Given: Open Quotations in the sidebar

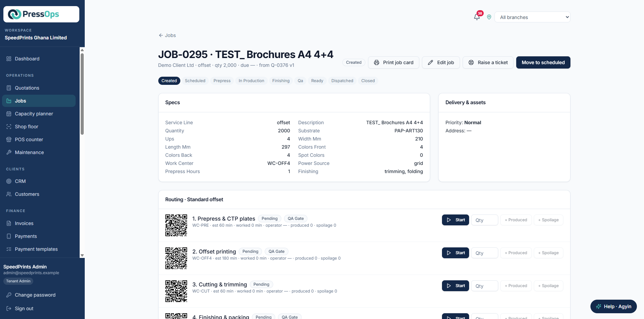Looking at the screenshot, I should click(39, 88).
